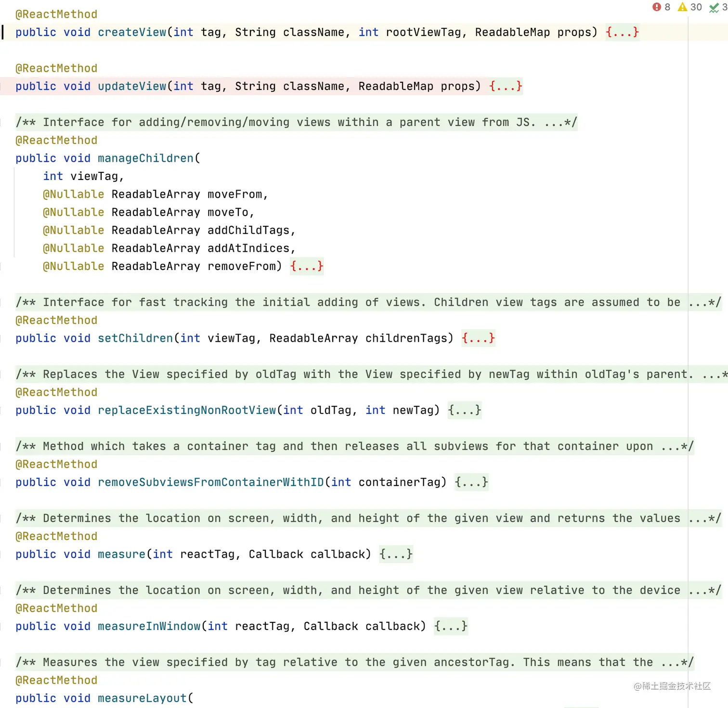
Task: Click the ReadableMap type in updateView
Action: 396,86
